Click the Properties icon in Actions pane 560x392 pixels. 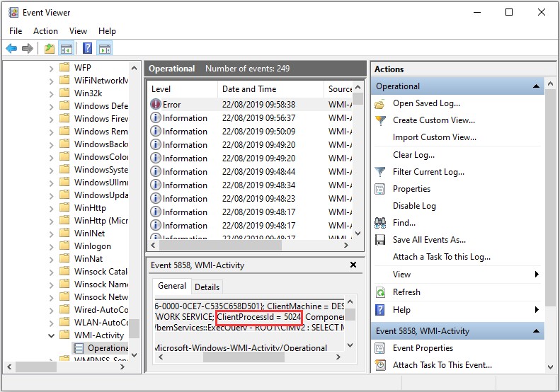380,189
